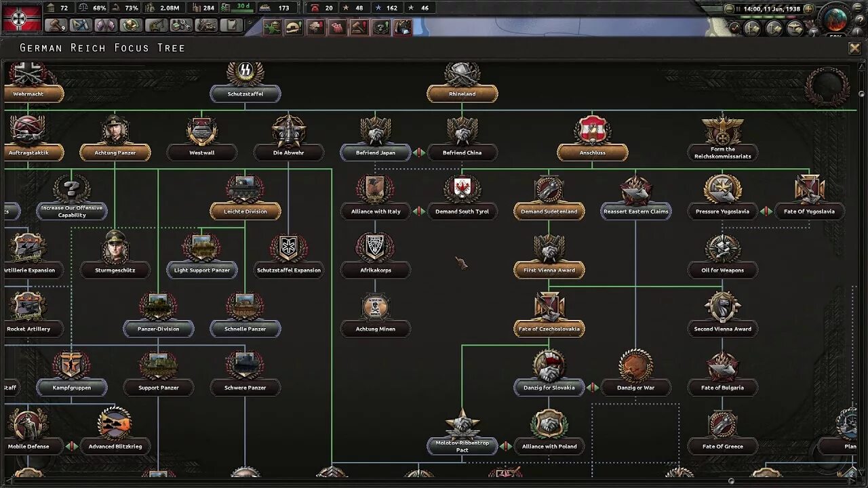Open the Diplomacy screen with flags icon
This screenshot has height=488, width=868.
106,25
